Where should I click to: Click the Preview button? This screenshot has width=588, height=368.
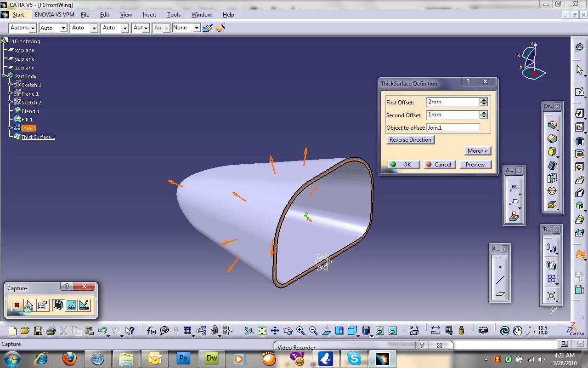coord(475,165)
